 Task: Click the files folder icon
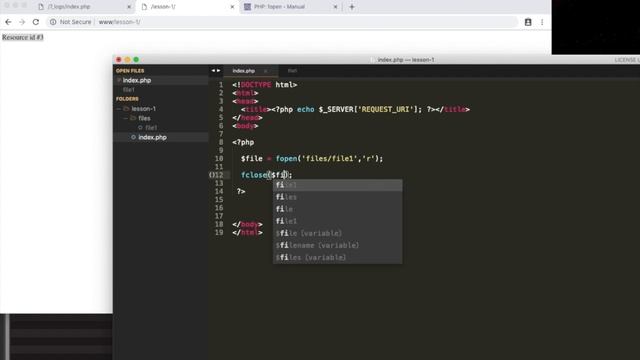(x=133, y=118)
